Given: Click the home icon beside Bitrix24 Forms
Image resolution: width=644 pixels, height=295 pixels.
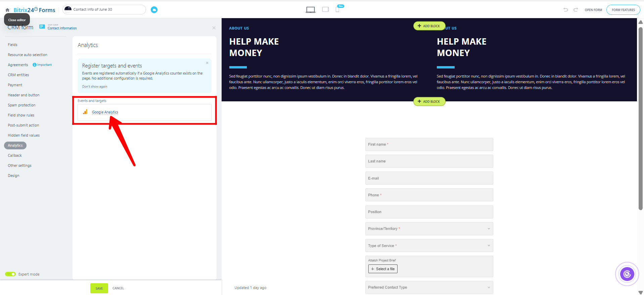Looking at the screenshot, I should tap(7, 10).
